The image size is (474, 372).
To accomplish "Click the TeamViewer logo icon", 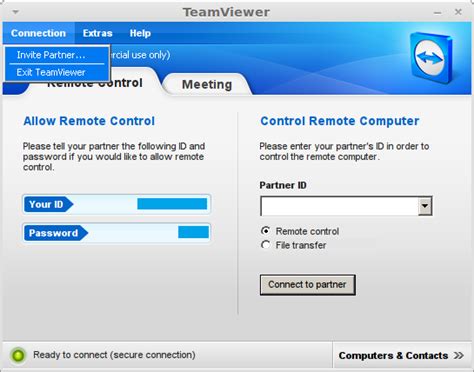I will [431, 57].
